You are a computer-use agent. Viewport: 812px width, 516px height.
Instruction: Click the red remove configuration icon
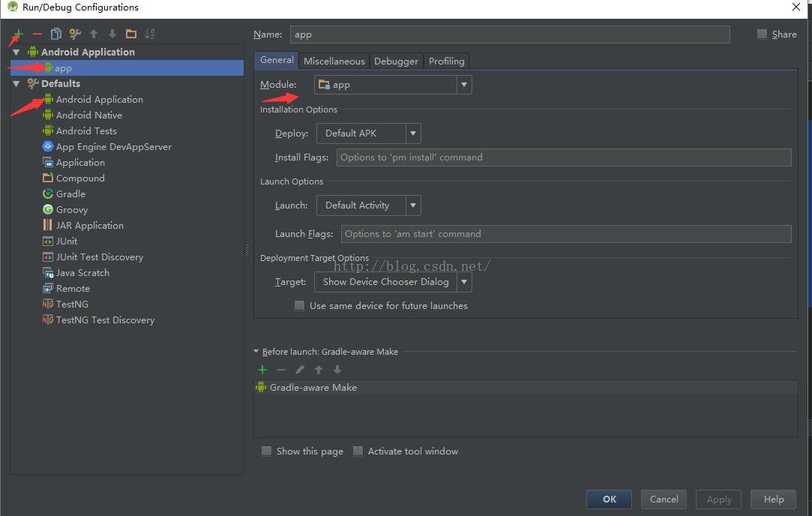37,34
